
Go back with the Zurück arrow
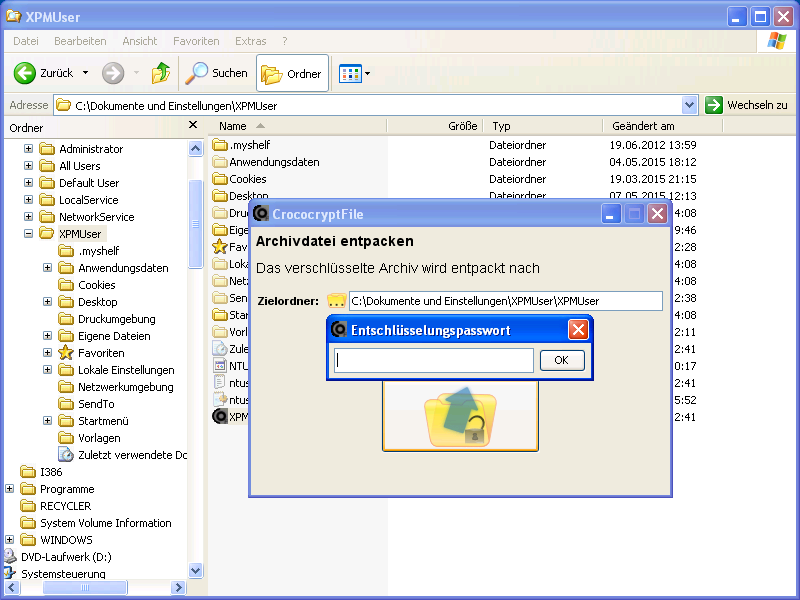[x=44, y=73]
